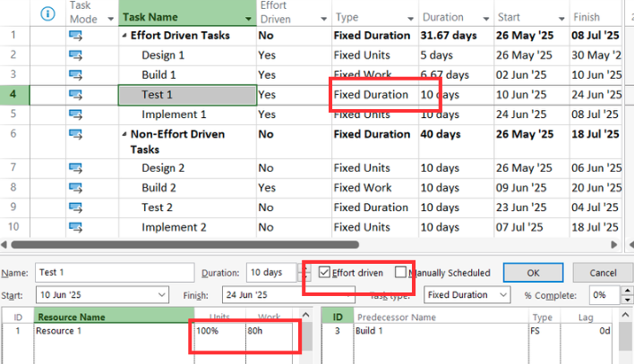Enable the Manually Scheduled checkbox
Screen dimensions: 634x364
(400, 272)
